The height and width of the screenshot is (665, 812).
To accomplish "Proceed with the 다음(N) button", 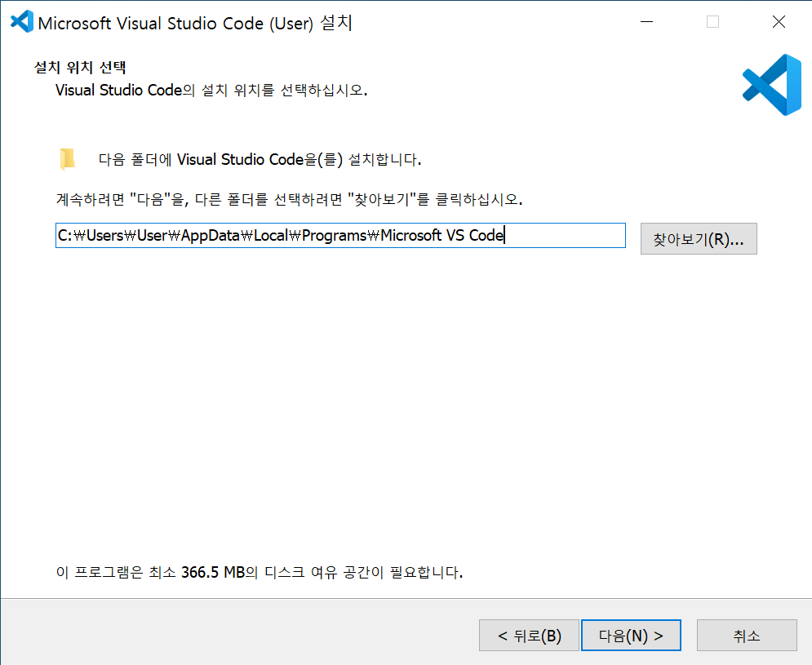I will pyautogui.click(x=631, y=636).
